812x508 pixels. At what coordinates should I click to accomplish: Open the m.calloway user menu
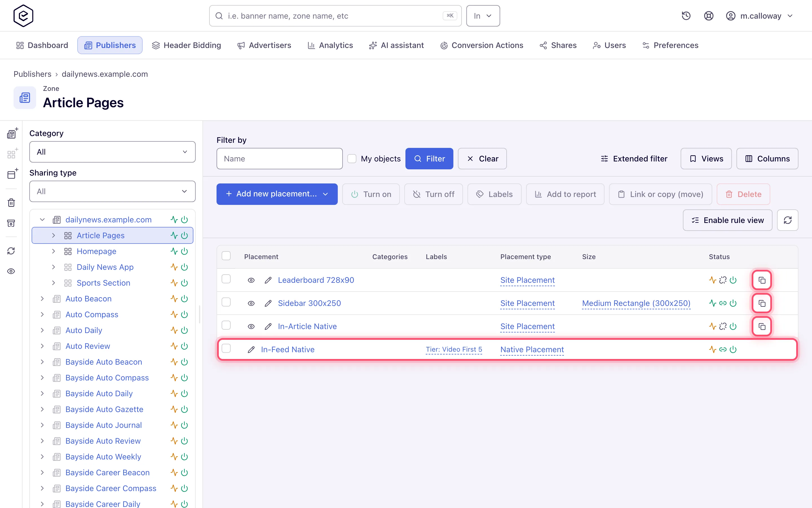coord(760,16)
